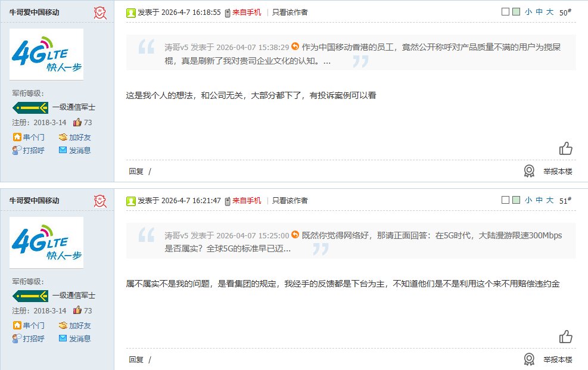Click the smiley badge icon in post 50
This screenshot has width=588, height=370.
click(99, 13)
